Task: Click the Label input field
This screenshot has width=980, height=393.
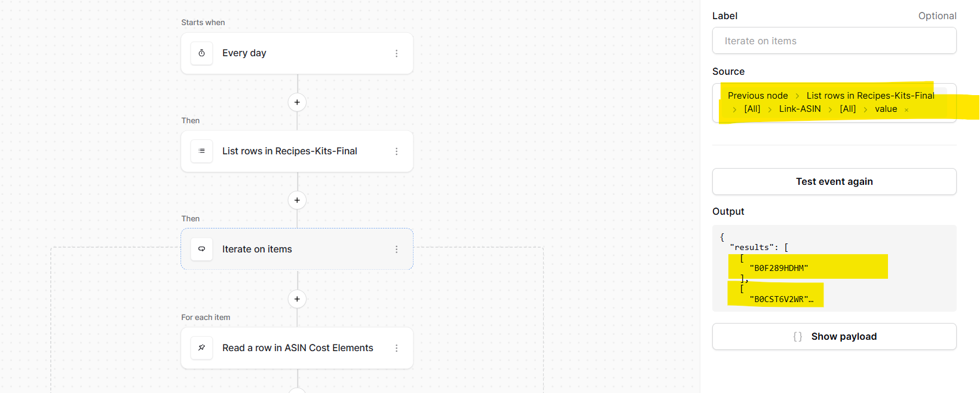Action: (834, 41)
